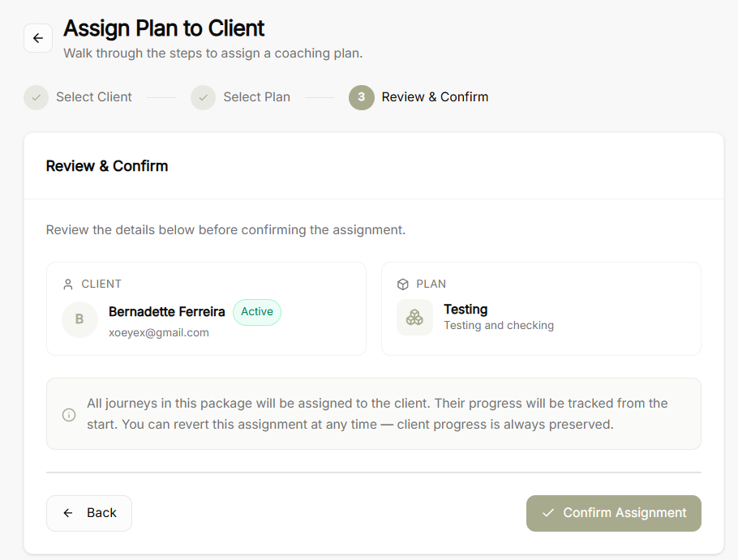
Task: Click the person icon next to CLIENT
Action: (x=68, y=284)
